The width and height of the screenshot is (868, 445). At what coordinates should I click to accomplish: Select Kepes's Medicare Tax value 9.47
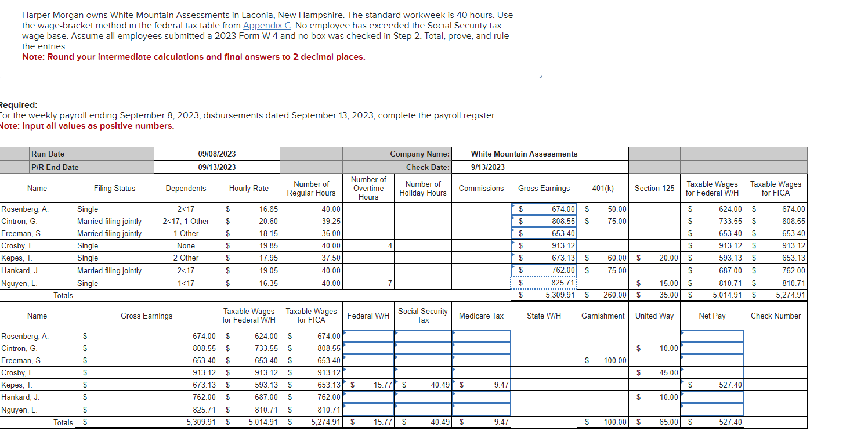(x=482, y=385)
